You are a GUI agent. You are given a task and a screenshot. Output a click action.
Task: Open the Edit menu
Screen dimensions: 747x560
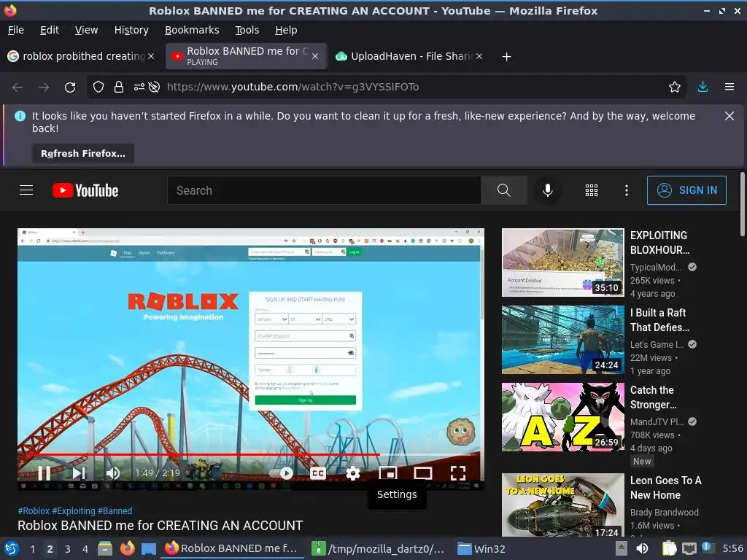(50, 30)
